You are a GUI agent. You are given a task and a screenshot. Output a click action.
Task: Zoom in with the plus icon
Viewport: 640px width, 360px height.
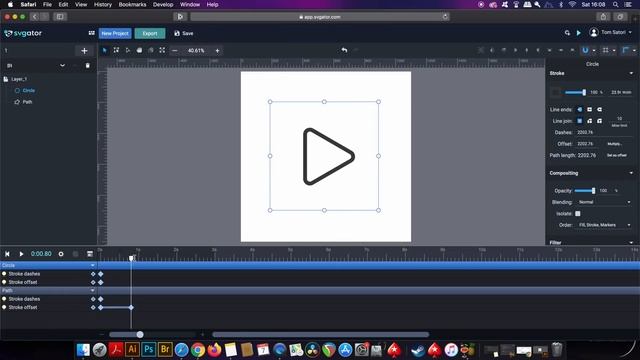point(217,51)
